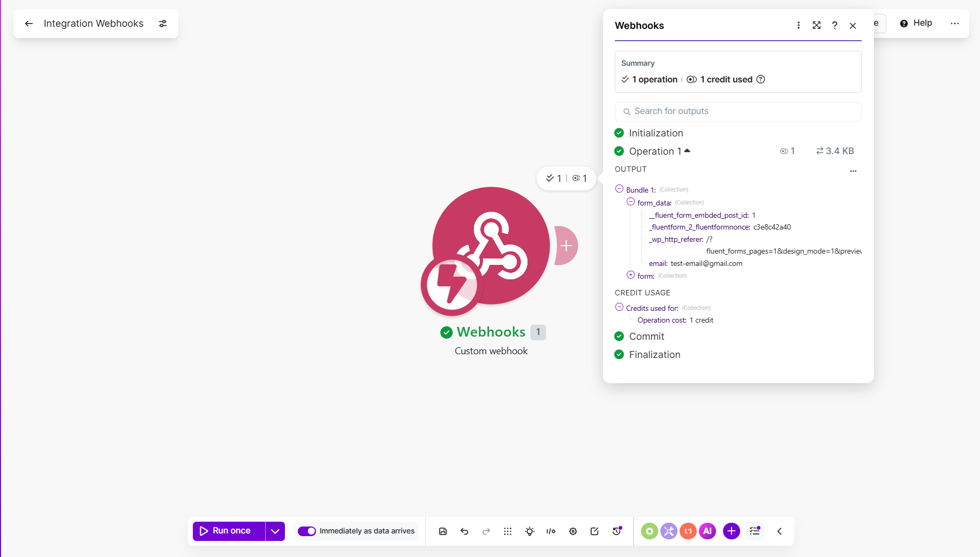Viewport: 980px width, 557px height.
Task: Click the instant trigger lightning icon
Action: tap(451, 285)
